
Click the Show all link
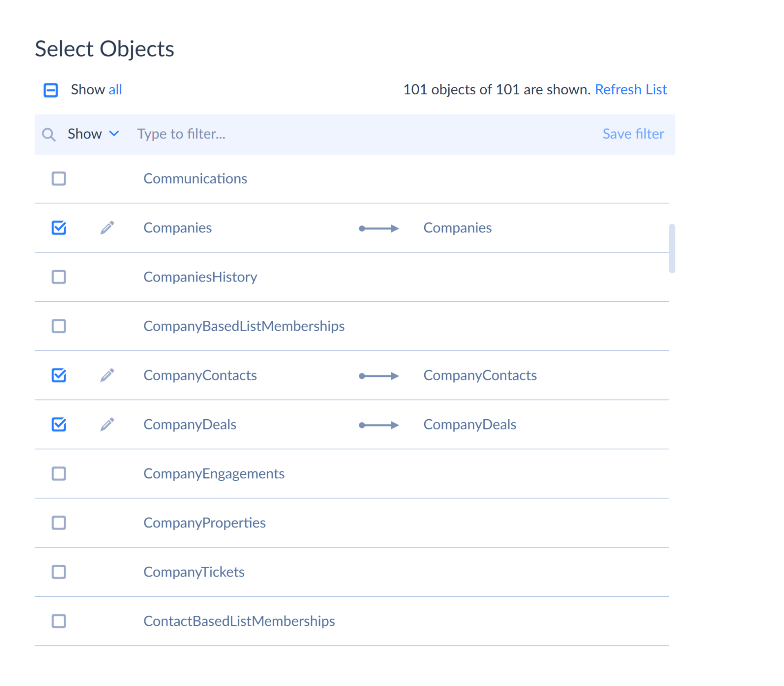116,89
